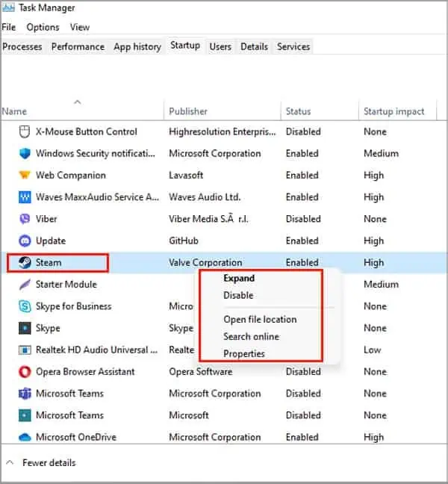Image resolution: width=448 pixels, height=484 pixels.
Task: Switch to the App history tab
Action: tap(137, 46)
